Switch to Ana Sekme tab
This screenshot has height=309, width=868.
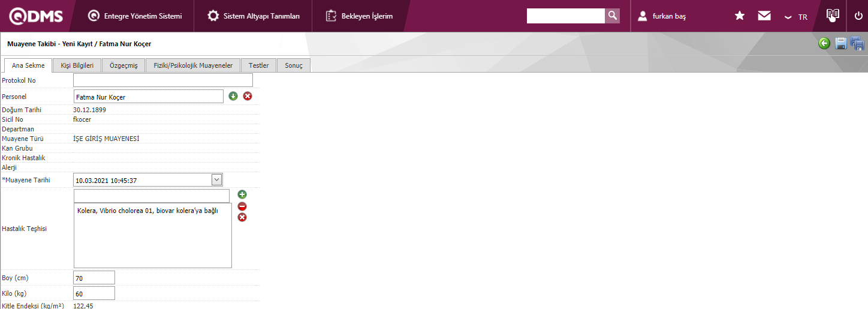click(x=28, y=65)
